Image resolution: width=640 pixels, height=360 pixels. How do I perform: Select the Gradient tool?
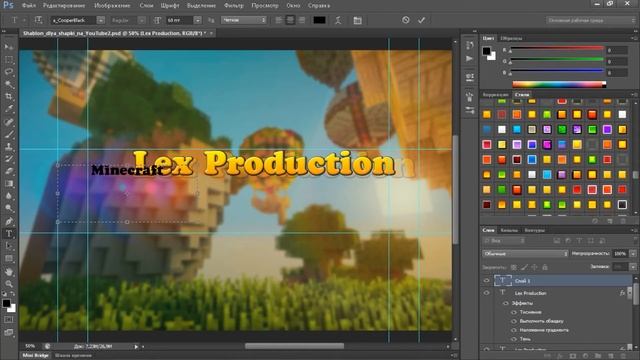9,184
